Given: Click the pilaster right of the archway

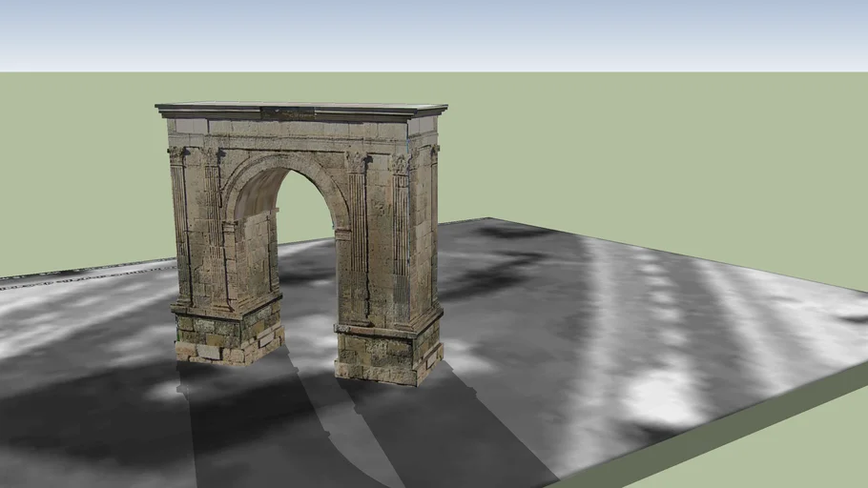Looking at the screenshot, I should point(357,238).
